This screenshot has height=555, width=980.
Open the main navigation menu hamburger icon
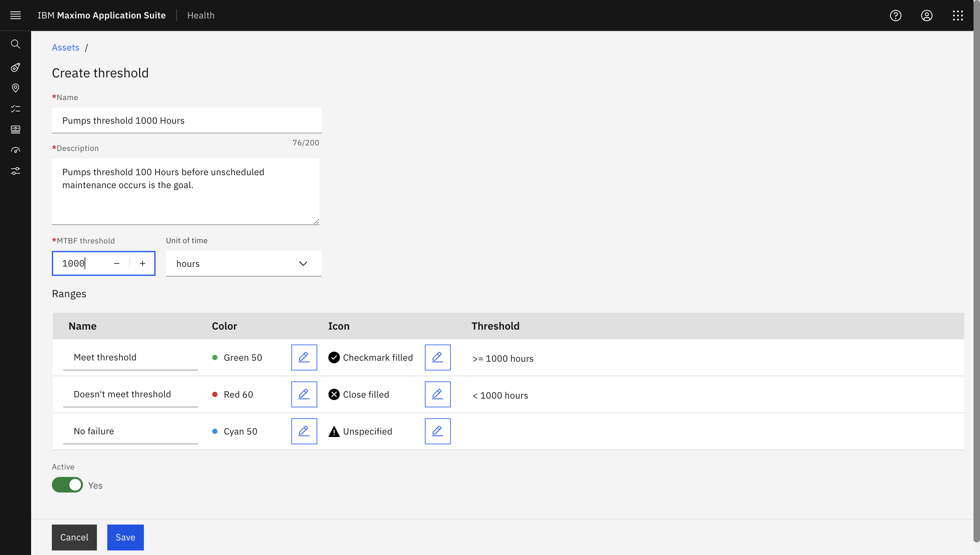pos(16,15)
